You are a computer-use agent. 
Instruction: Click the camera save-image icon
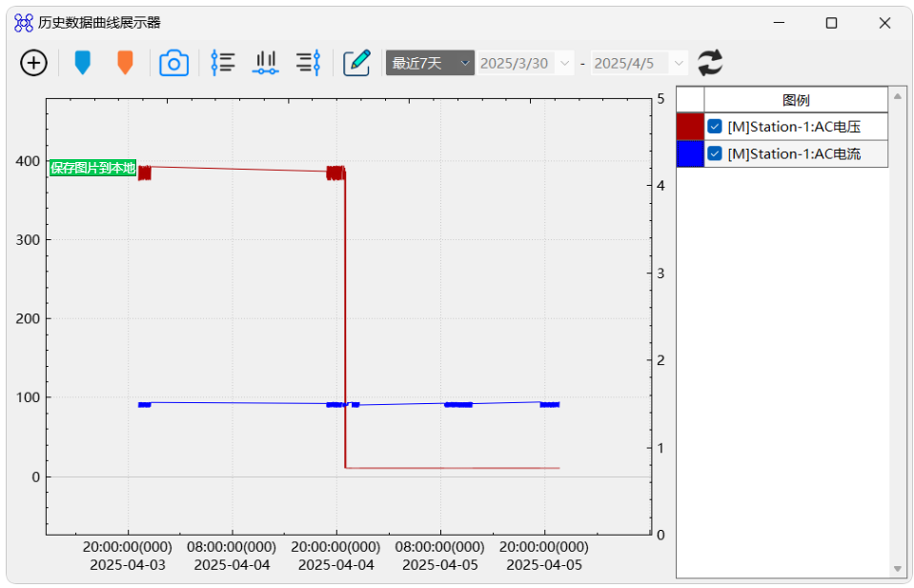[x=173, y=63]
